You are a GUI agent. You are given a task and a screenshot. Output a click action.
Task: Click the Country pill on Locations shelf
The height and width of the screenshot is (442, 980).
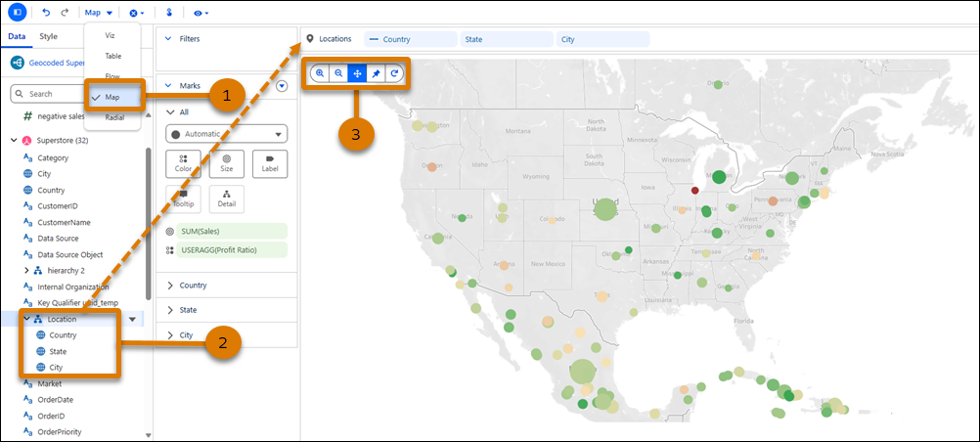(411, 39)
